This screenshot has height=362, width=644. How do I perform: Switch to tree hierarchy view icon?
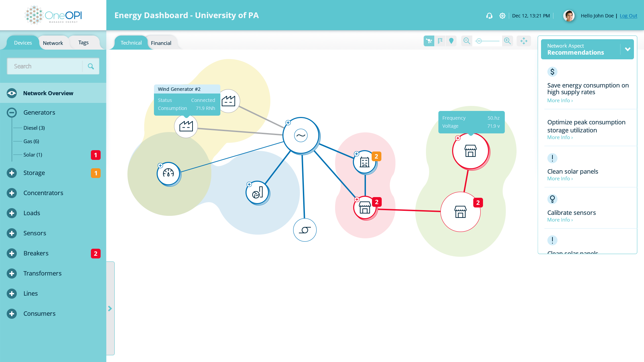[x=440, y=41]
